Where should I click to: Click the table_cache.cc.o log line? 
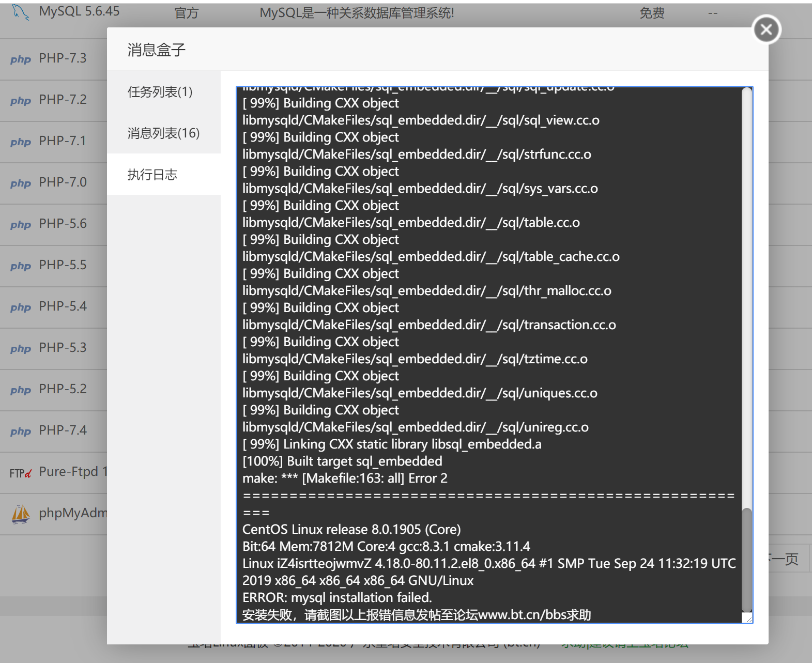[431, 256]
